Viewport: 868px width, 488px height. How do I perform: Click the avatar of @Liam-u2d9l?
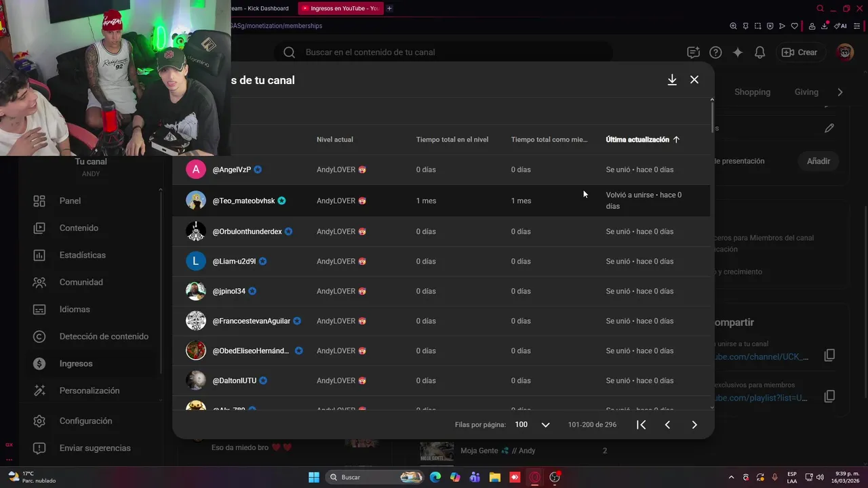click(x=196, y=261)
